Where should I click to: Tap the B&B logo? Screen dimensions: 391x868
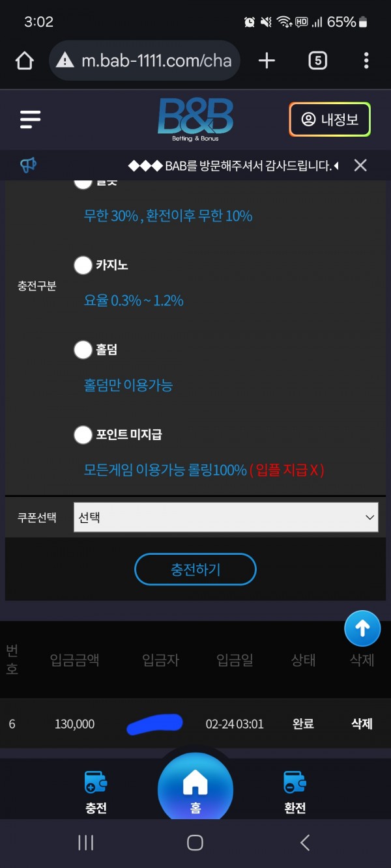[x=195, y=120]
